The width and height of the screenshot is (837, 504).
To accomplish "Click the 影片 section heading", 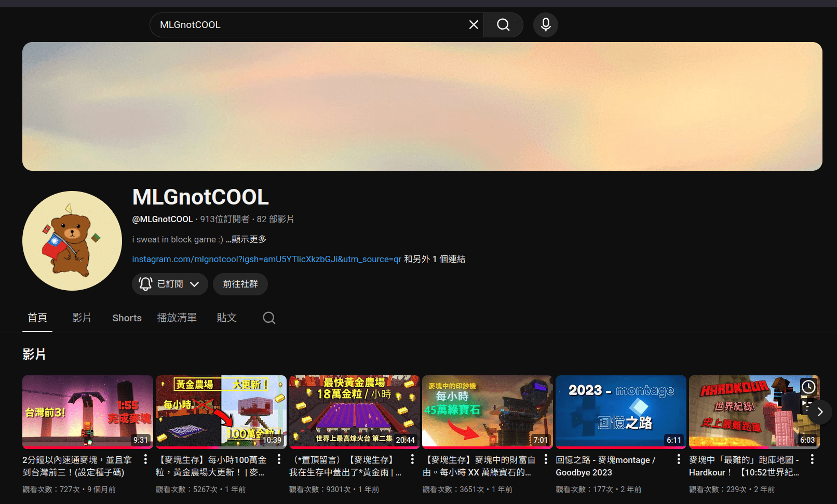I will [34, 355].
